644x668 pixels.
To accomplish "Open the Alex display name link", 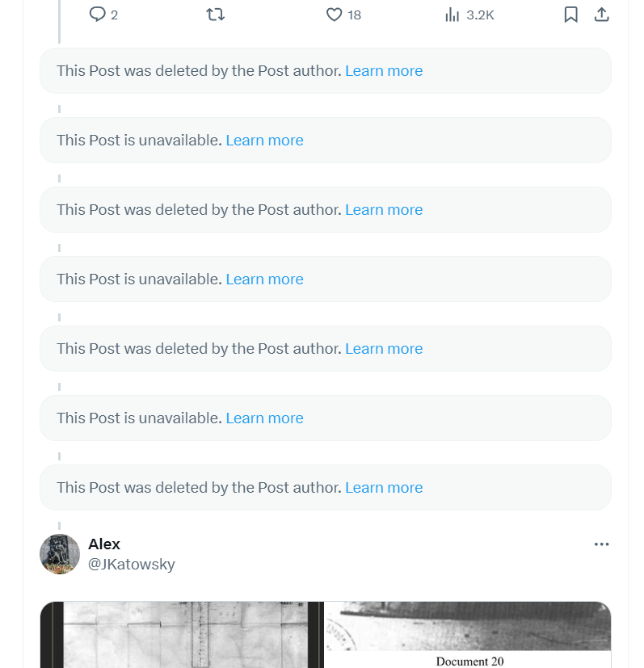I will click(x=104, y=544).
